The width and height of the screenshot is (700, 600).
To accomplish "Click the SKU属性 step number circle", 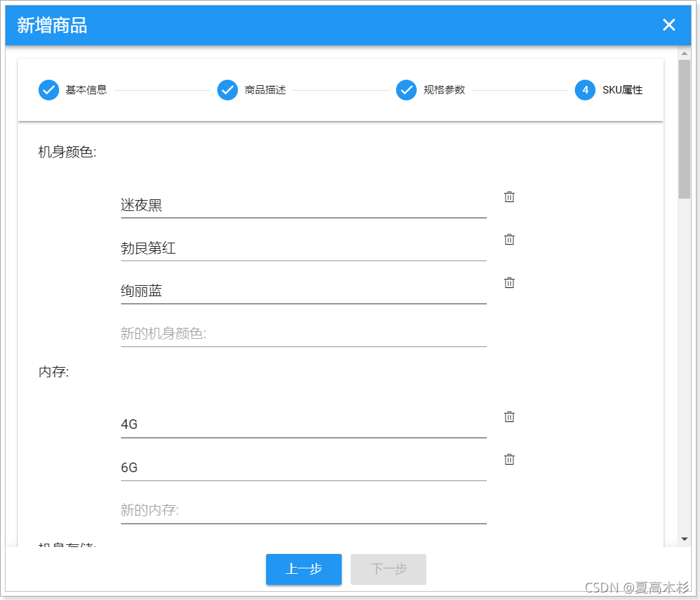I will point(585,89).
